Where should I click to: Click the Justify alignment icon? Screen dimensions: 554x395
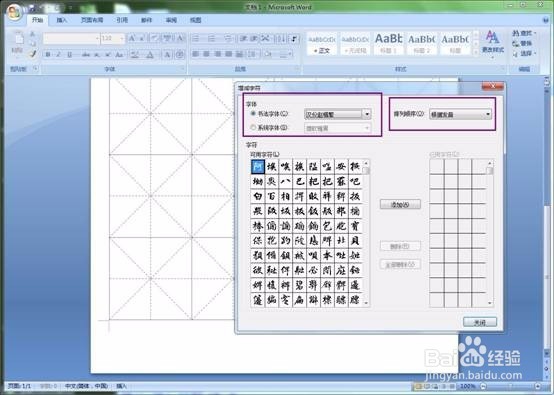point(229,54)
